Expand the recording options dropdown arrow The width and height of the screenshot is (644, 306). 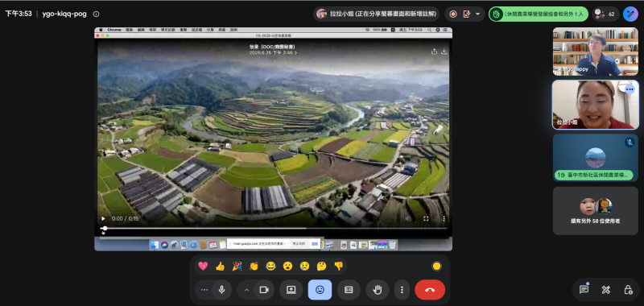click(x=477, y=14)
